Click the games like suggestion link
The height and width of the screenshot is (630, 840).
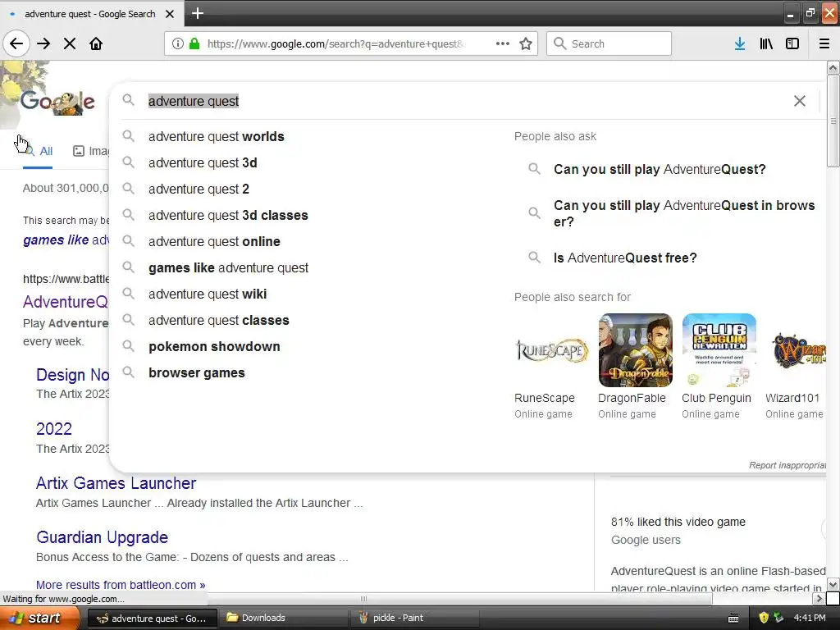click(x=66, y=240)
